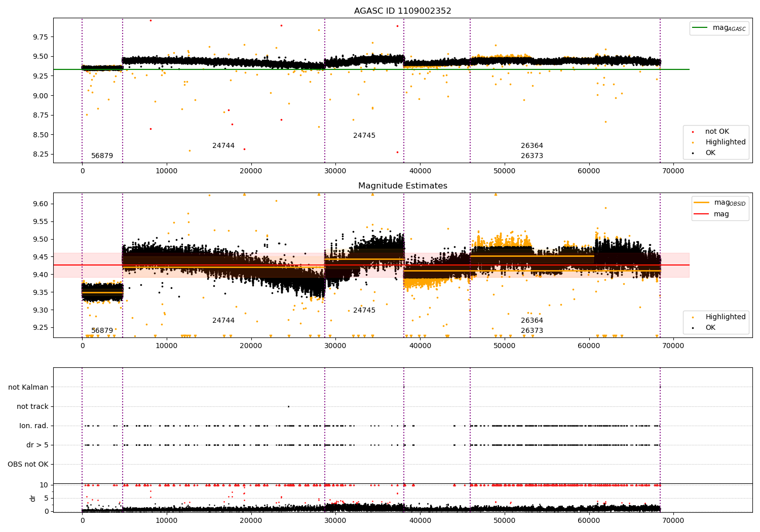760x532 pixels.
Task: Click OBSID label 26364 in middle plot
Action: coord(532,321)
